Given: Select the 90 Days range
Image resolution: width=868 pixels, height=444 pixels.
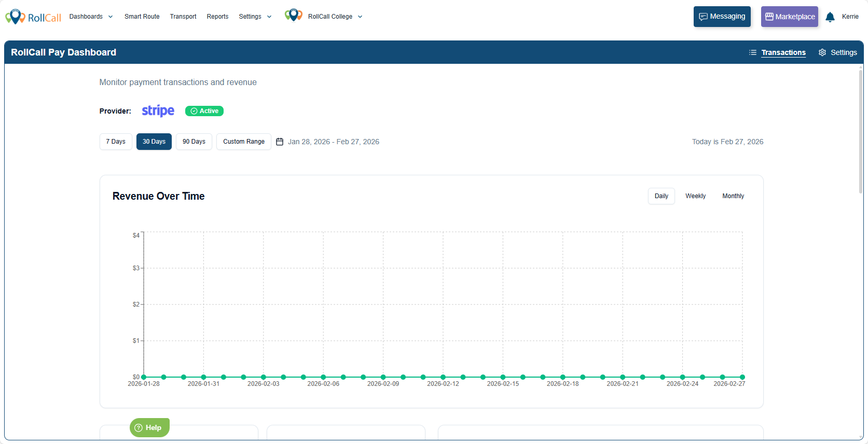Looking at the screenshot, I should pyautogui.click(x=194, y=142).
